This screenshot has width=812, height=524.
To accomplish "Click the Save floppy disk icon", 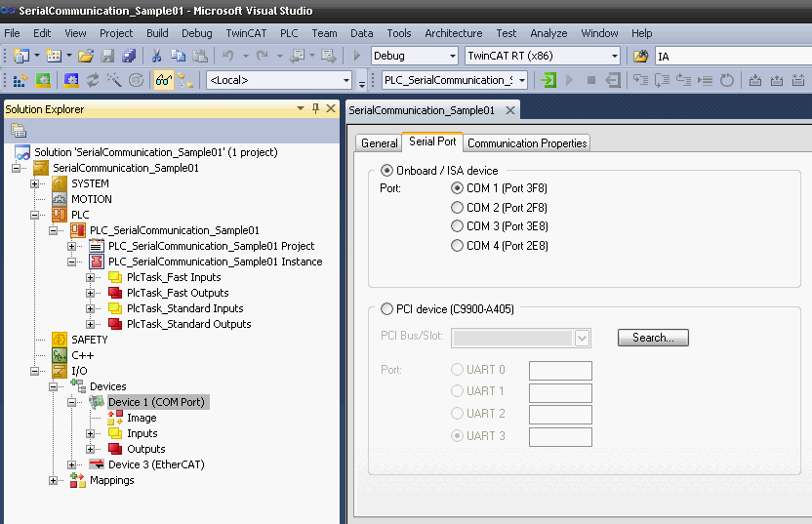I will (107, 56).
